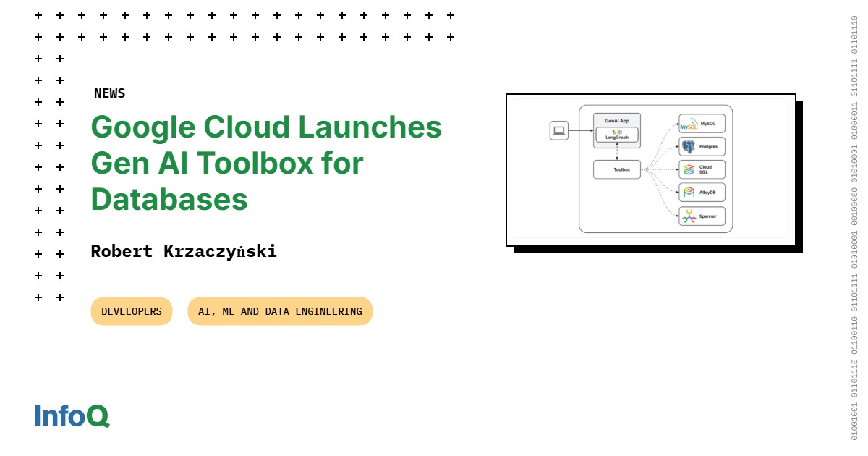Click the article headline about Gen AI Toolbox

click(266, 163)
